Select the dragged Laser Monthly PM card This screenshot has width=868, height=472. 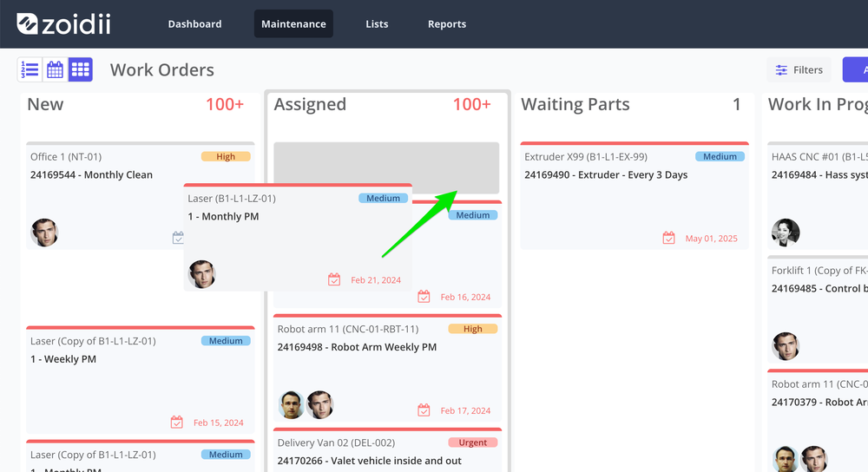pyautogui.click(x=298, y=238)
